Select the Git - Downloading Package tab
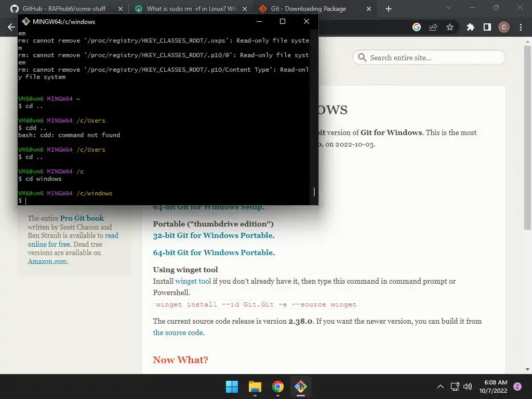This screenshot has height=399, width=532. tap(309, 9)
